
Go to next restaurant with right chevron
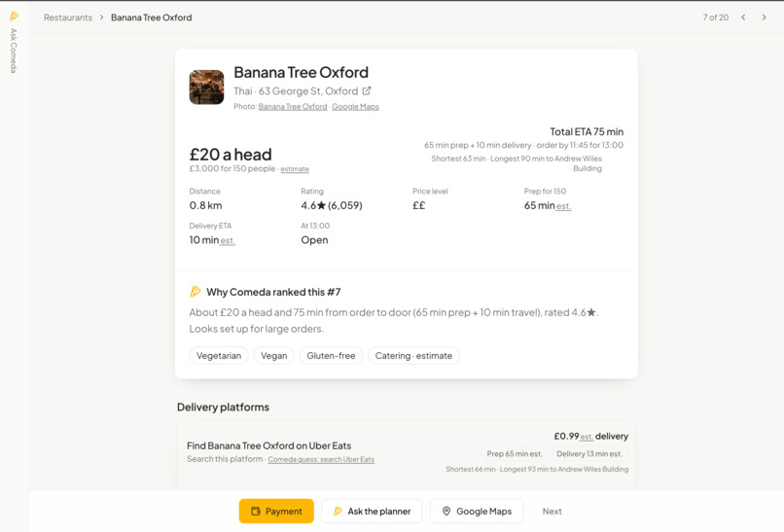click(764, 18)
